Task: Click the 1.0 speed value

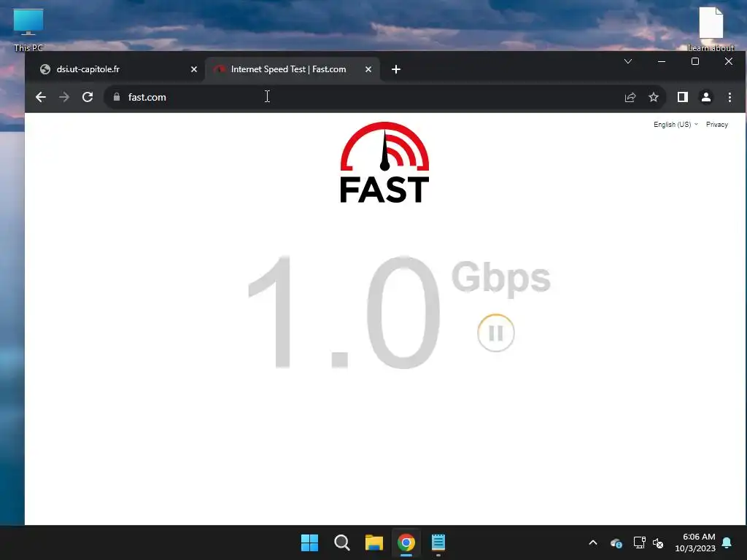Action: pos(344,312)
